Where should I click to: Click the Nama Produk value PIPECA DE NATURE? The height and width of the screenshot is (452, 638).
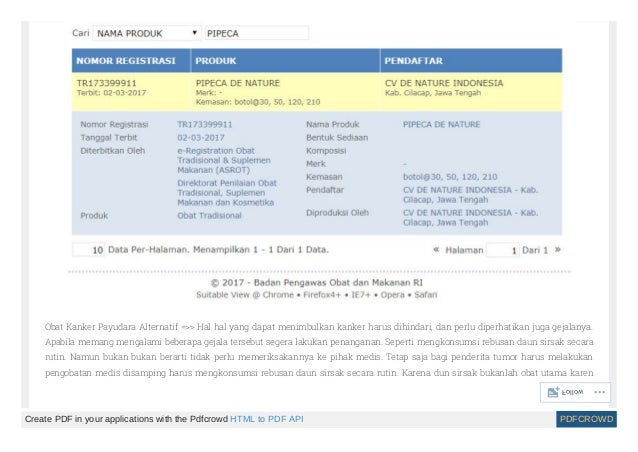click(x=441, y=124)
